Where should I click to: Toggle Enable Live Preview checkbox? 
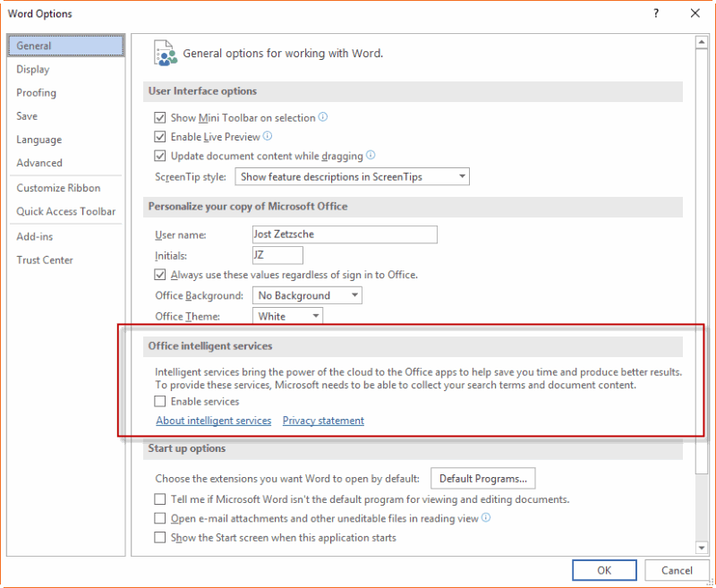pyautogui.click(x=160, y=137)
